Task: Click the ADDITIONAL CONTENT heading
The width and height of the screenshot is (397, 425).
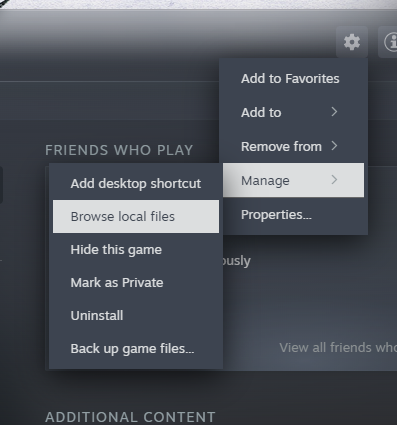Action: click(x=130, y=417)
